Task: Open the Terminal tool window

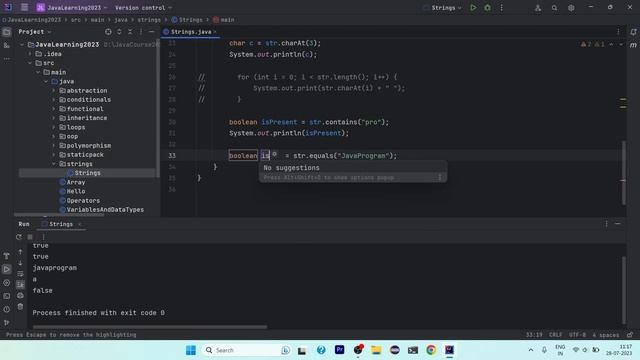Action: (x=7, y=296)
